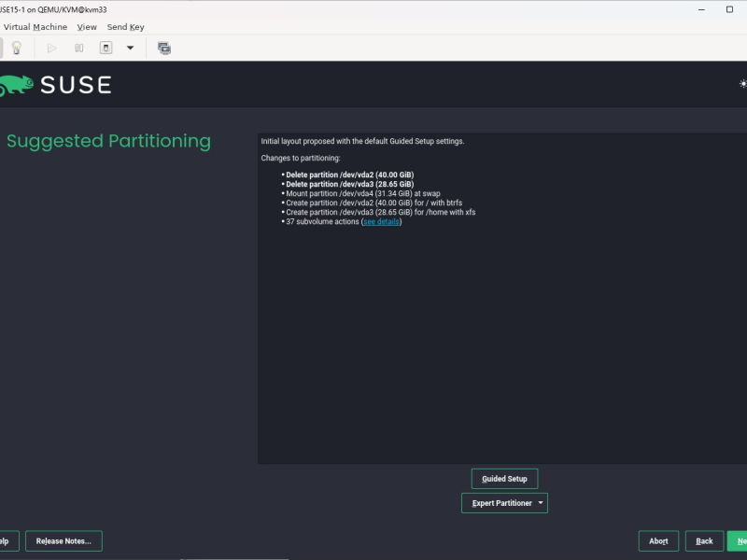Open Guided Setup
This screenshot has width=747, height=560.
pos(504,479)
